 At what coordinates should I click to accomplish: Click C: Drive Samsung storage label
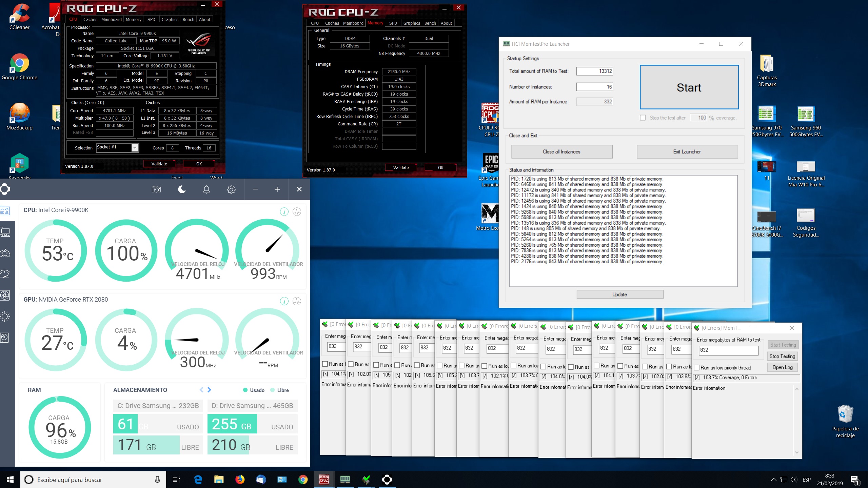click(158, 406)
